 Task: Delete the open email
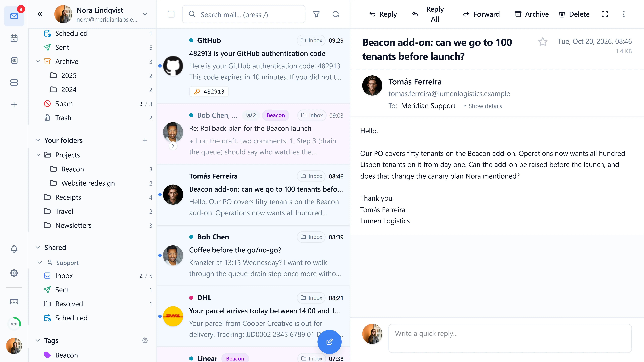574,14
